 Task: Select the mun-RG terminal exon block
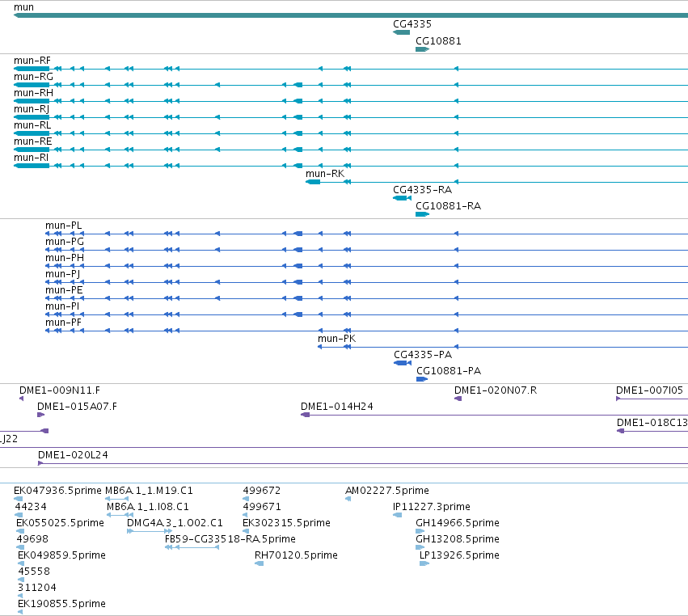(32, 85)
